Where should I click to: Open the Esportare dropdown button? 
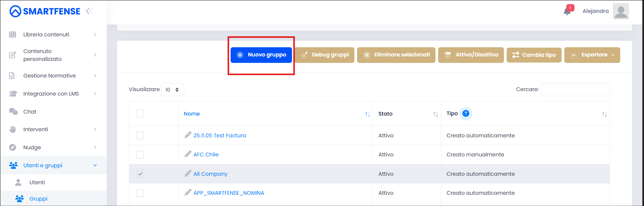coord(592,55)
